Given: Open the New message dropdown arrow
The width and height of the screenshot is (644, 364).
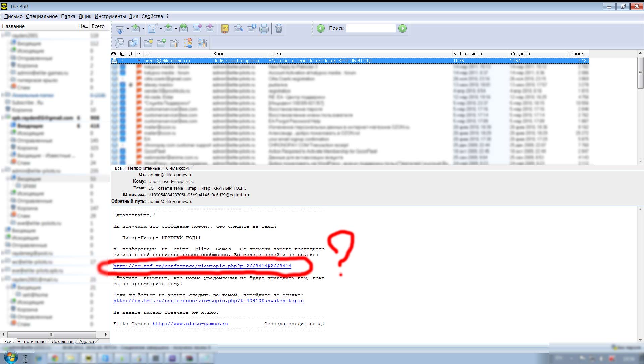Looking at the screenshot, I should (x=160, y=29).
